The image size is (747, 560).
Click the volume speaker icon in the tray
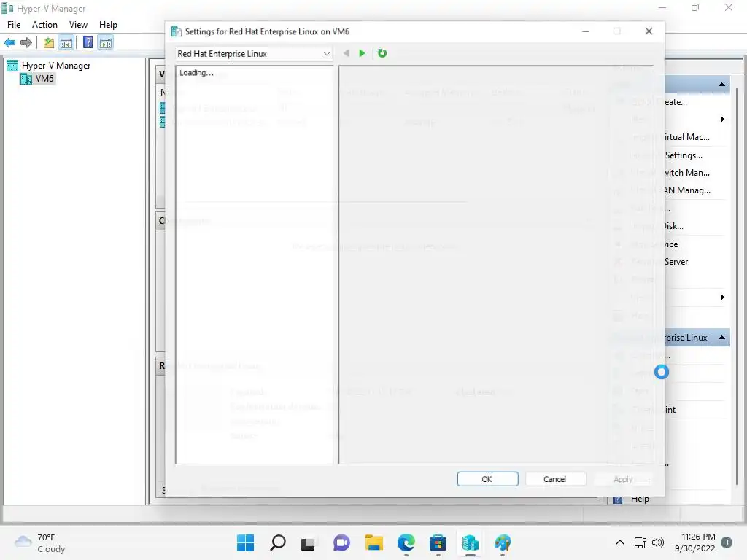658,542
